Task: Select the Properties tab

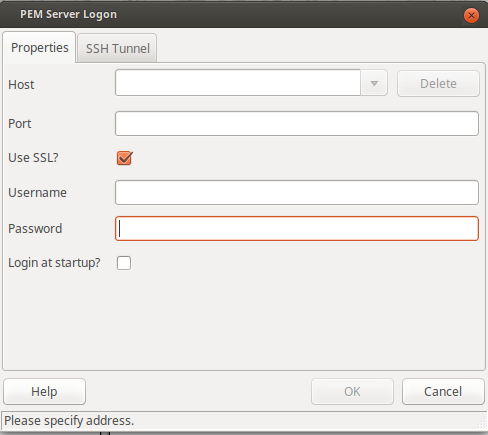Action: [39, 47]
